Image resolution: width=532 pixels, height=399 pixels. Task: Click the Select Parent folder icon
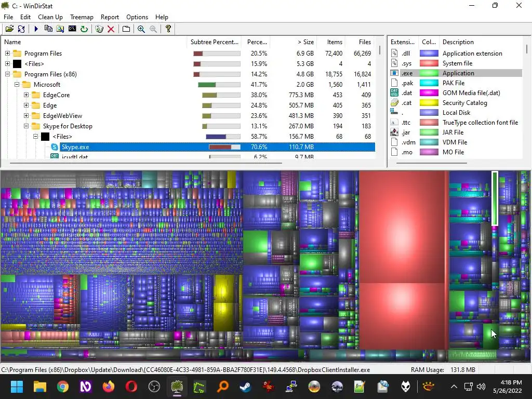tap(126, 29)
